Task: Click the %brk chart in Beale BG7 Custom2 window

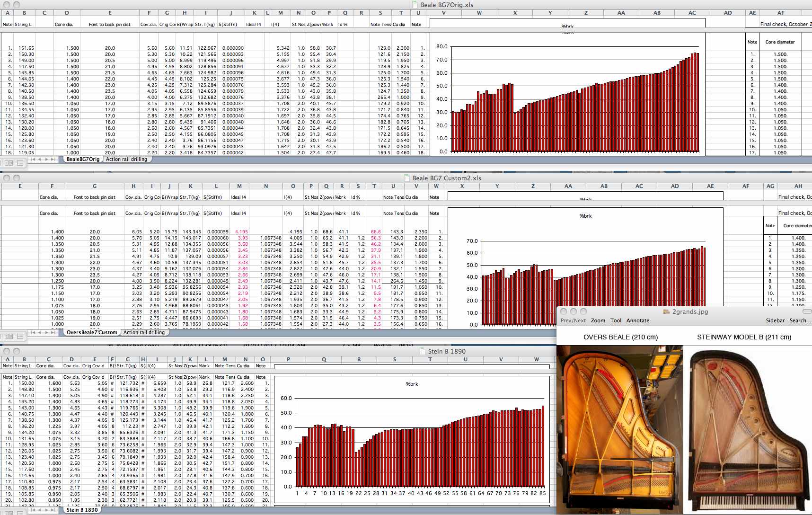Action: [585, 267]
